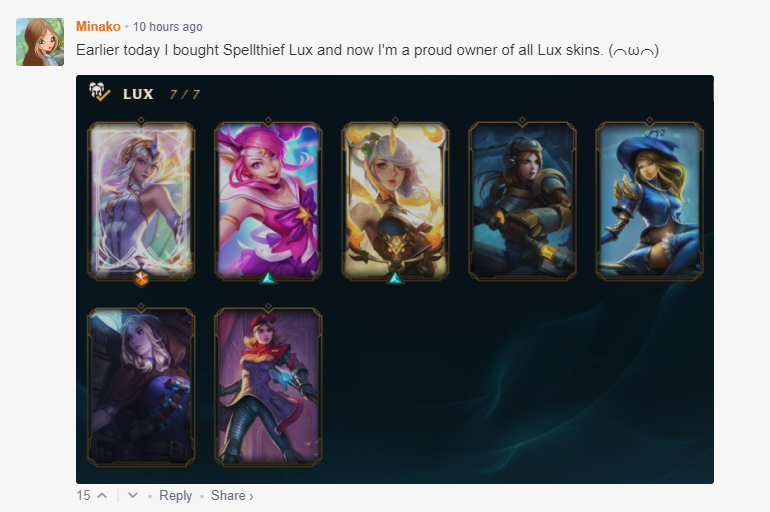Select the pink Star Guardian Lux skin card

(x=268, y=201)
